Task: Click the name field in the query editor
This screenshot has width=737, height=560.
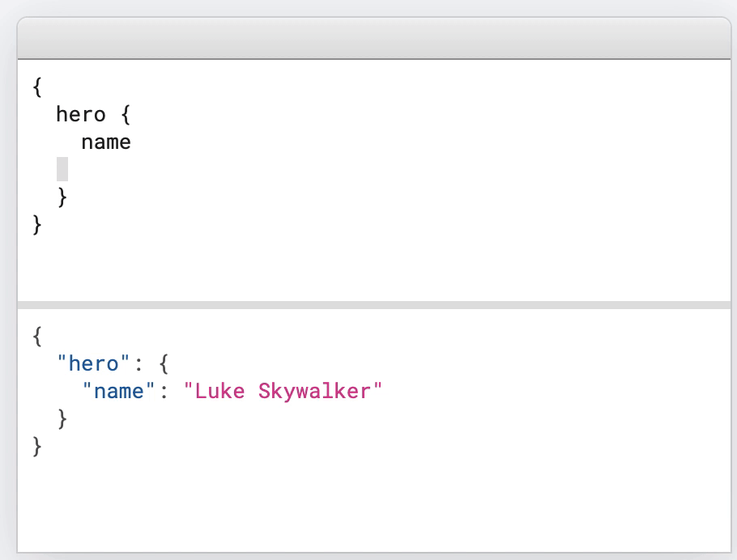Action: pyautogui.click(x=106, y=142)
